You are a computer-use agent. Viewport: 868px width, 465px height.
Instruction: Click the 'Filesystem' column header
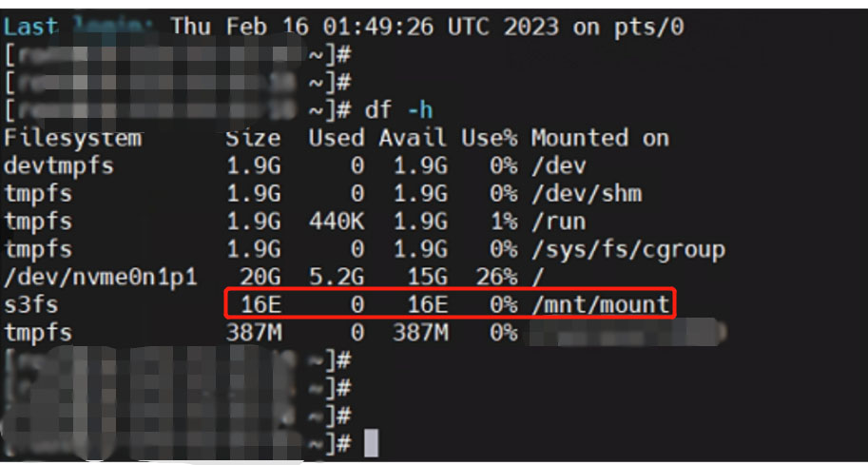[x=72, y=138]
